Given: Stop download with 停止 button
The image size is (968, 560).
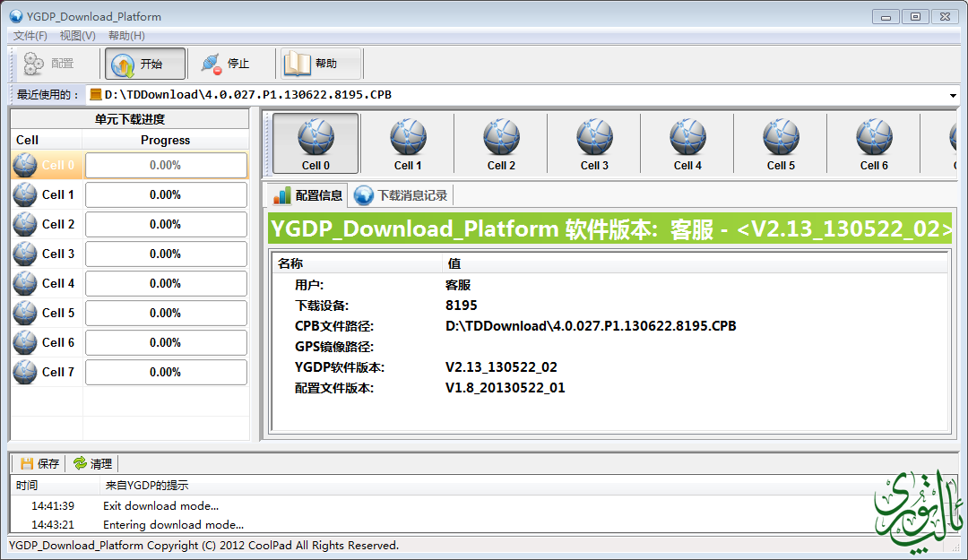Looking at the screenshot, I should click(x=225, y=64).
